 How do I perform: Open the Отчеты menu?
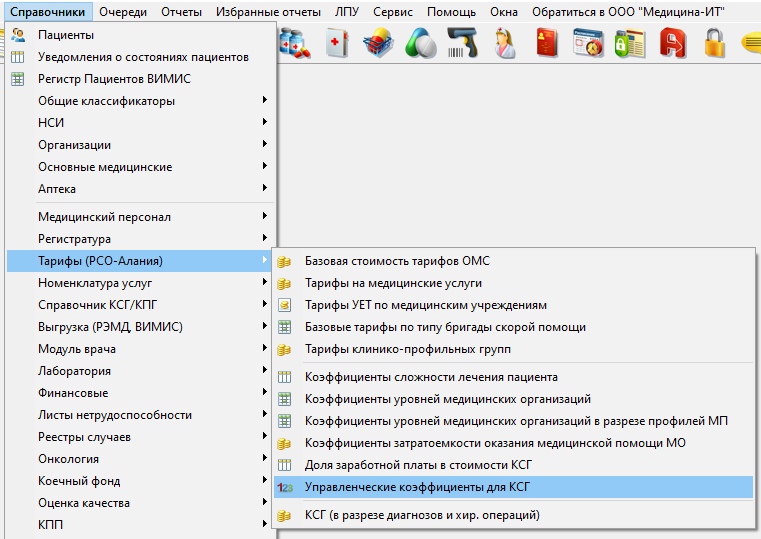pyautogui.click(x=180, y=12)
